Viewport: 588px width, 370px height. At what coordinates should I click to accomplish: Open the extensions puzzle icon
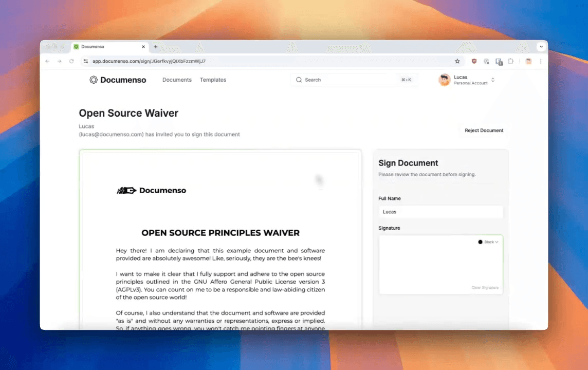[x=510, y=61]
